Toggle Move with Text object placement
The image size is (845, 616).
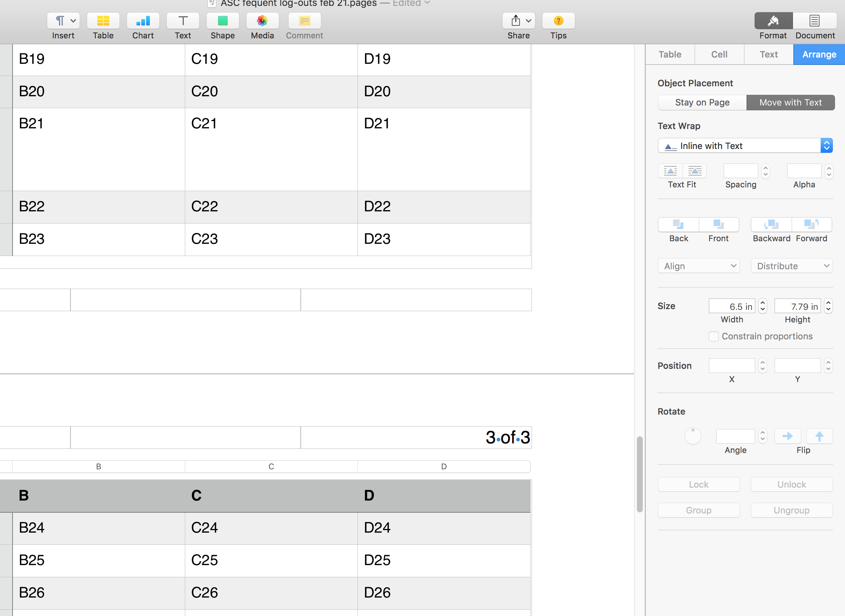pos(790,102)
